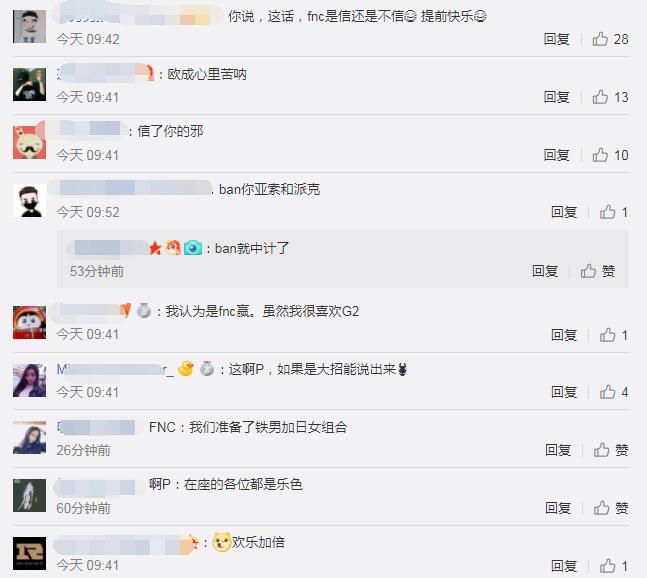The image size is (647, 578).
Task: Click thumbs-up on the 欧成心里苦呐 comment
Action: click(600, 97)
